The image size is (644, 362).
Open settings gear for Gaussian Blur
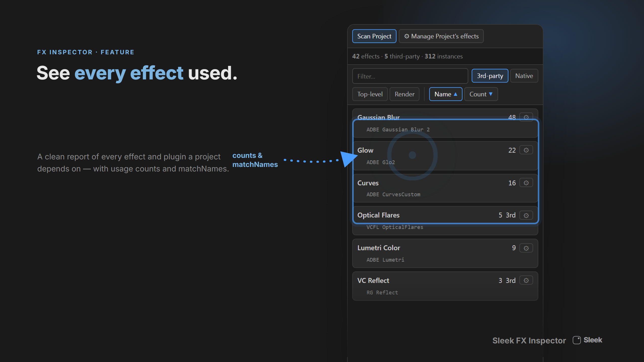526,117
